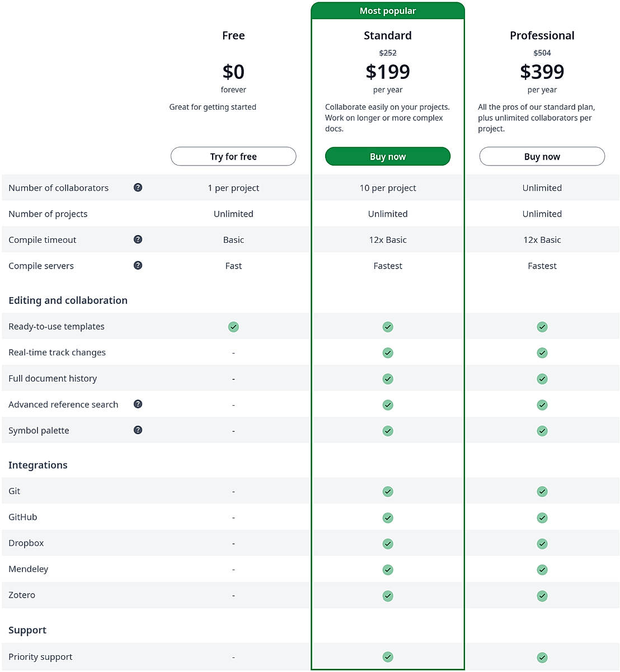Click Standard checkmark for Dropbox integration
Screen dimensions: 620x672
click(x=388, y=543)
